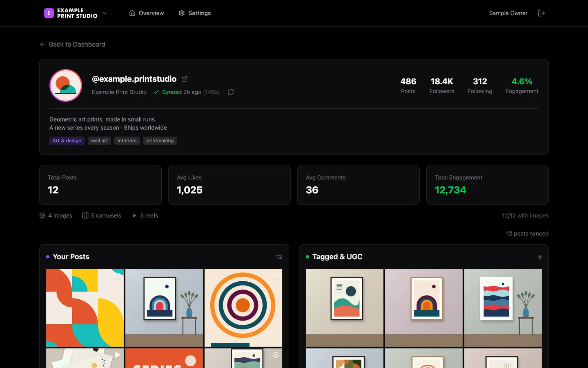Expand the Example Print Studio workspace dropdown
This screenshot has height=368, width=588.
pos(105,13)
